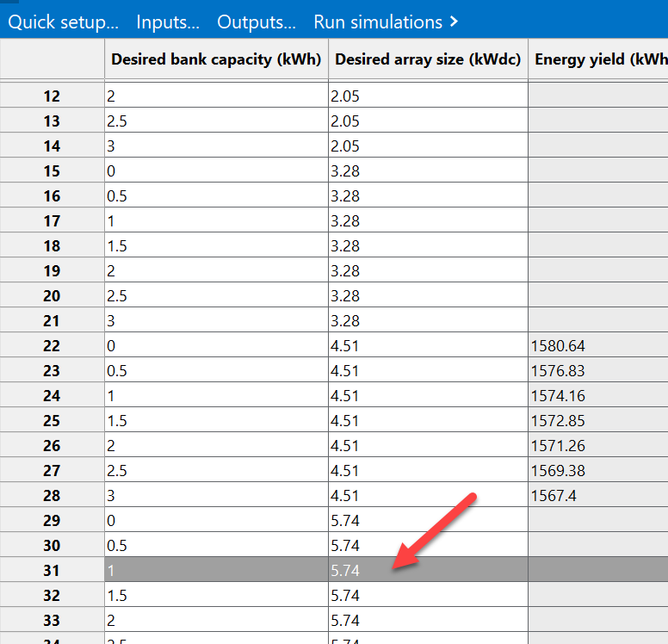Screen dimensions: 668x644
Task: Click bank capacity cell in row 28
Action: [x=216, y=496]
